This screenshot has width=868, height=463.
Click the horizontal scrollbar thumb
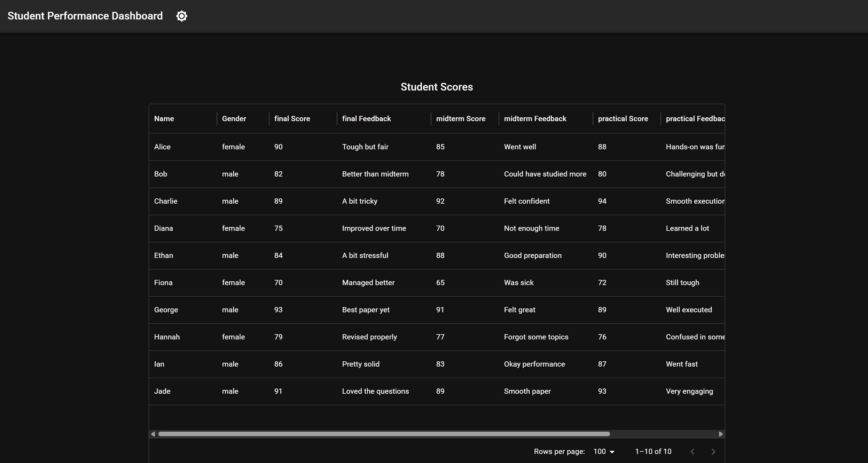click(x=384, y=434)
